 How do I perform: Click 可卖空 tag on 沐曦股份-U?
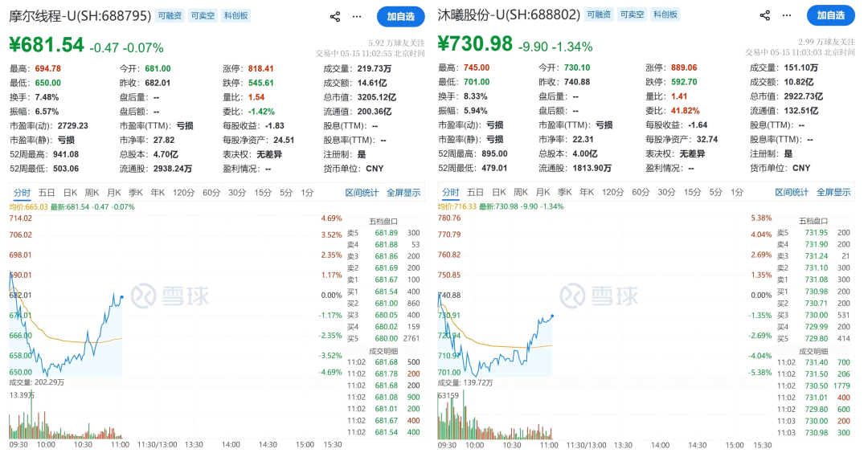633,15
